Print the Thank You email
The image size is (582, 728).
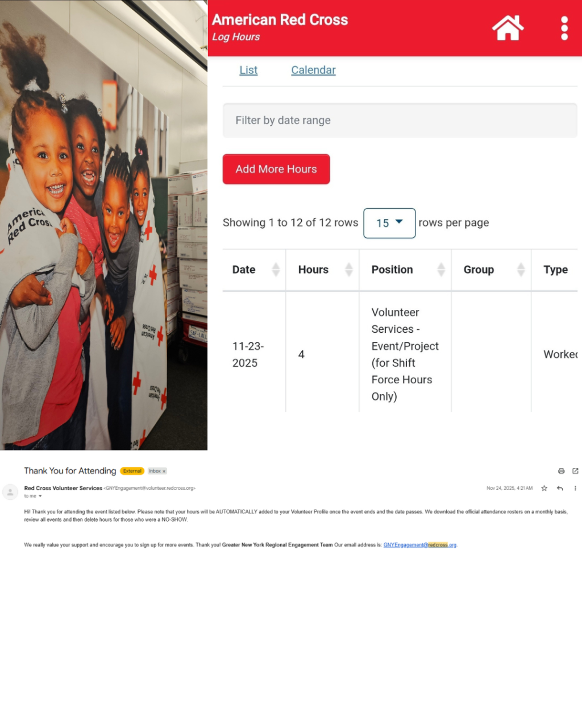pyautogui.click(x=561, y=471)
